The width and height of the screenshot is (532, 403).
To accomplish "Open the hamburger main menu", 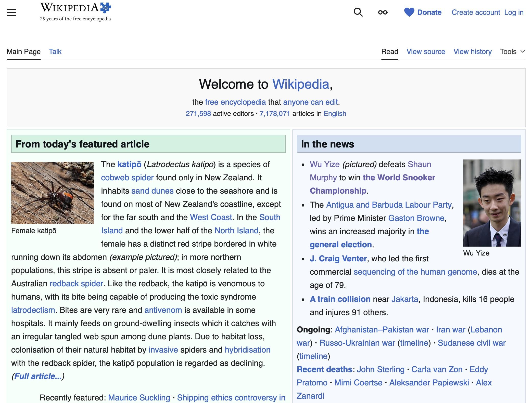I will point(12,12).
